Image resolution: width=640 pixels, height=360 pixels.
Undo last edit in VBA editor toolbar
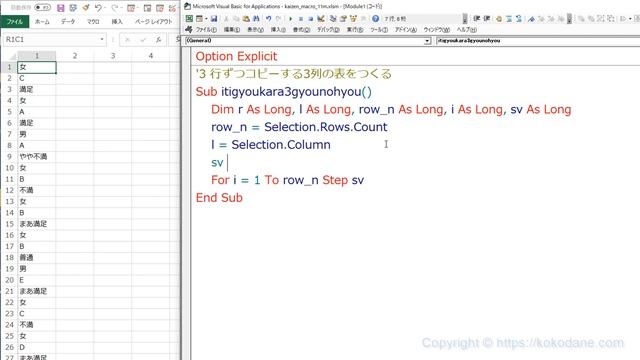tap(269, 18)
